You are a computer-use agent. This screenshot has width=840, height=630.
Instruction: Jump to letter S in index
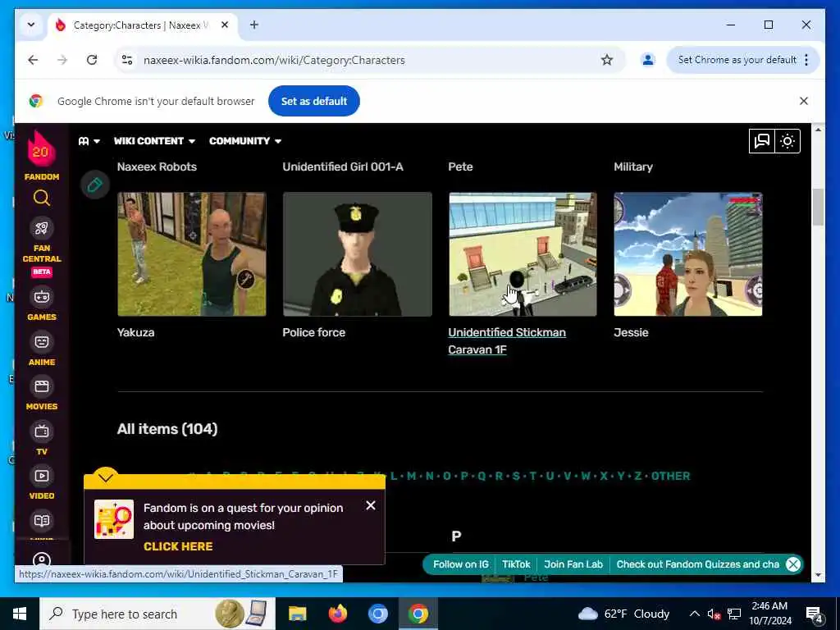(516, 476)
